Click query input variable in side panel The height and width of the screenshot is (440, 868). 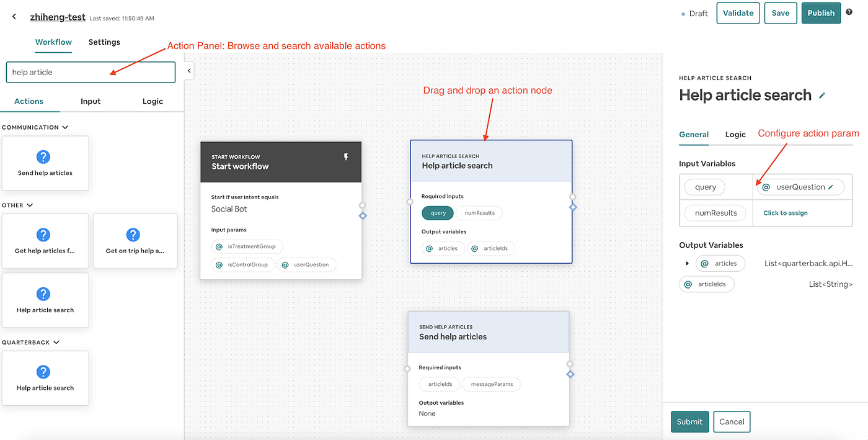click(x=706, y=187)
